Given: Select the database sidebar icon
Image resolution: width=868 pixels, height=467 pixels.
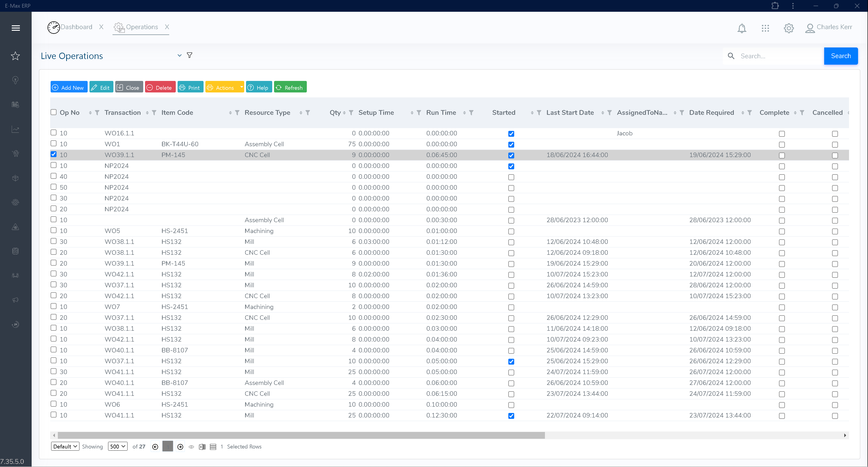Looking at the screenshot, I should click(16, 250).
